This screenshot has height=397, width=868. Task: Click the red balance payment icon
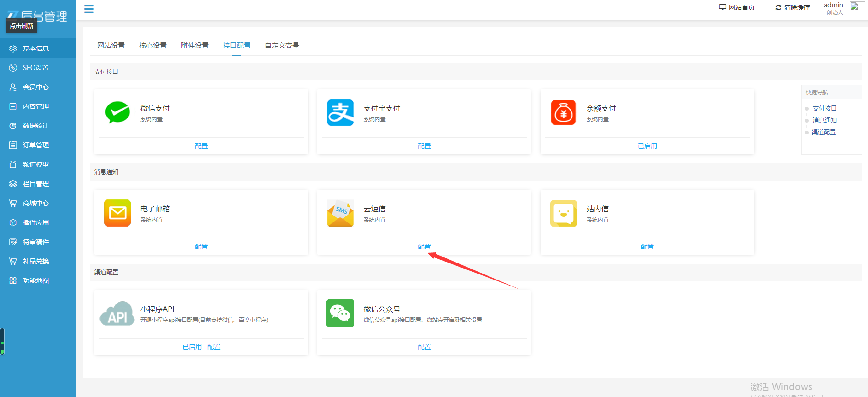[x=563, y=112]
